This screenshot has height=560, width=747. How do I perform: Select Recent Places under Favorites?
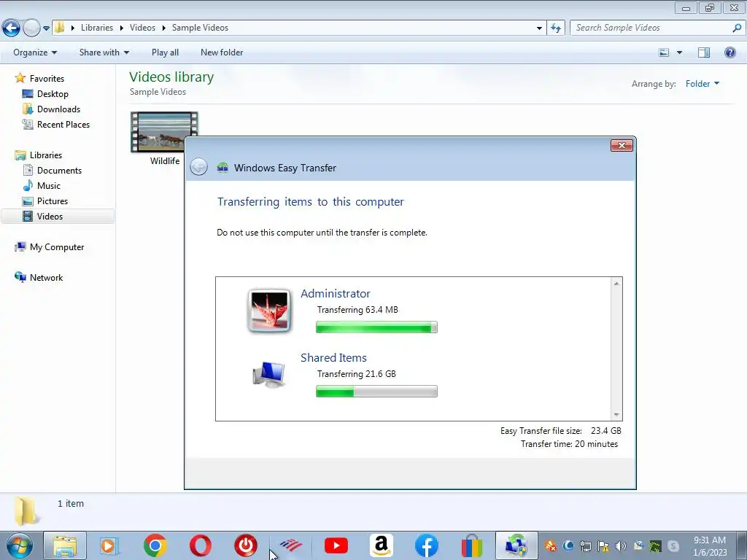click(56, 124)
